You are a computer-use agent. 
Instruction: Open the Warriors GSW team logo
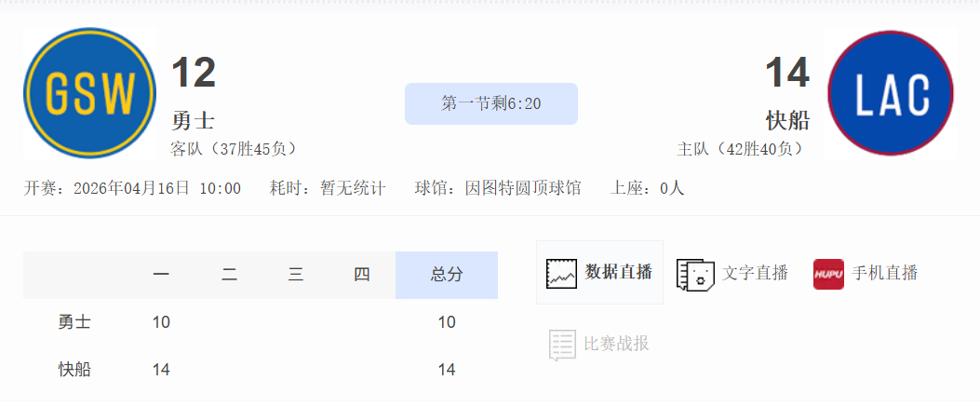[89, 93]
